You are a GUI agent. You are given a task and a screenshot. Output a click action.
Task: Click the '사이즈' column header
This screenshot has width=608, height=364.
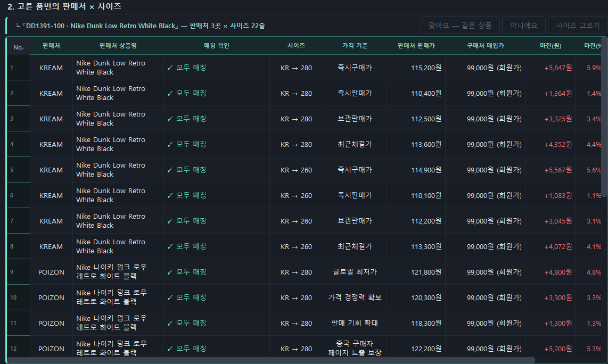(x=296, y=46)
